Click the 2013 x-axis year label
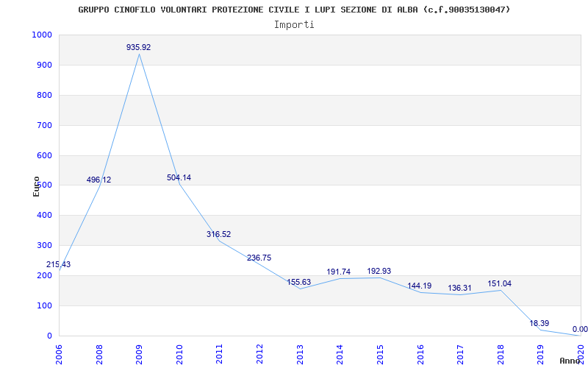The image size is (588, 368). click(299, 354)
